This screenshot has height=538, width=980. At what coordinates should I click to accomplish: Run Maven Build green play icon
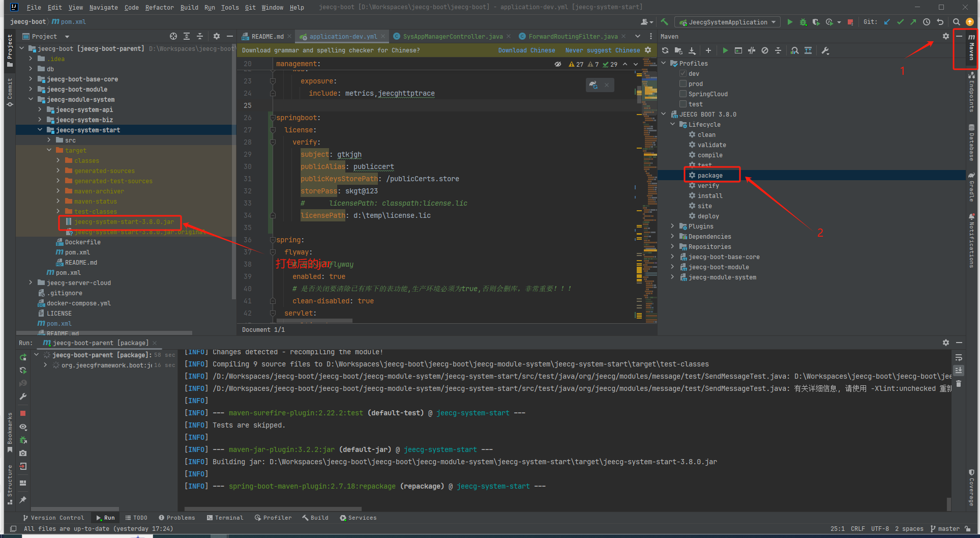coord(725,50)
